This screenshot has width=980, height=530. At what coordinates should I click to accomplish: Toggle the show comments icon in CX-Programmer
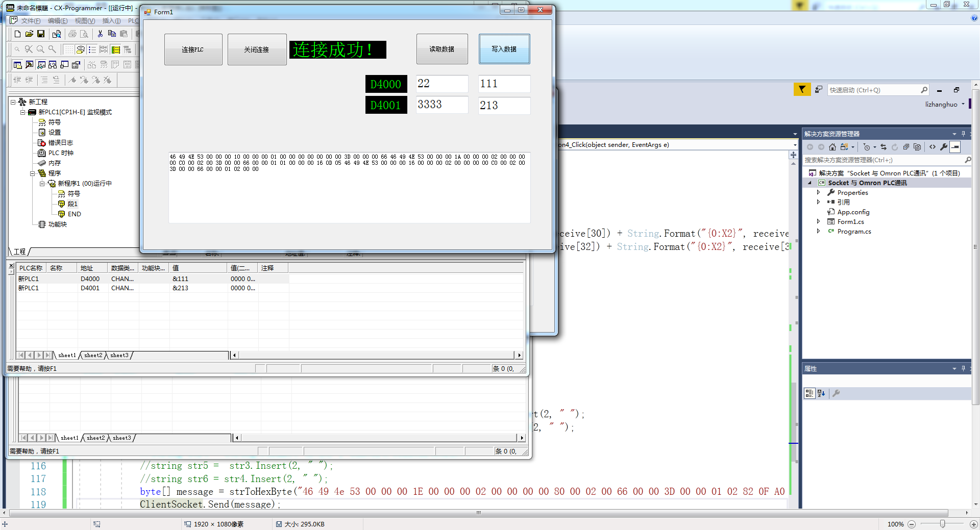tap(80, 49)
